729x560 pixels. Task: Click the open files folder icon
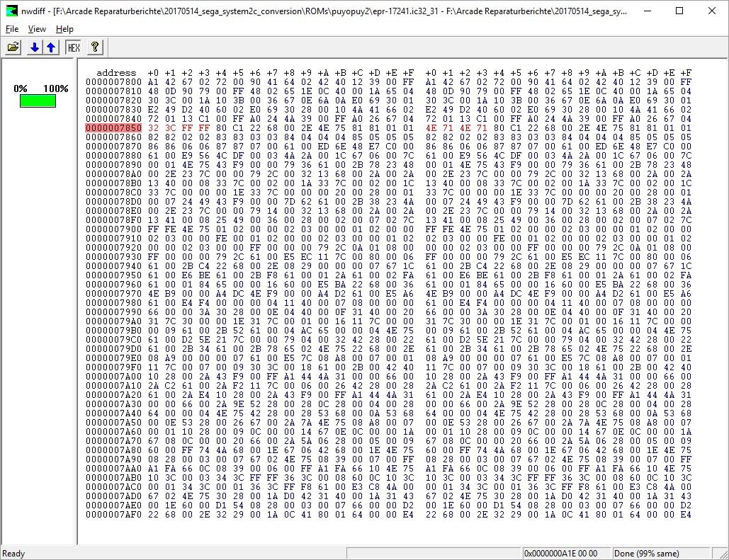pyautogui.click(x=13, y=47)
